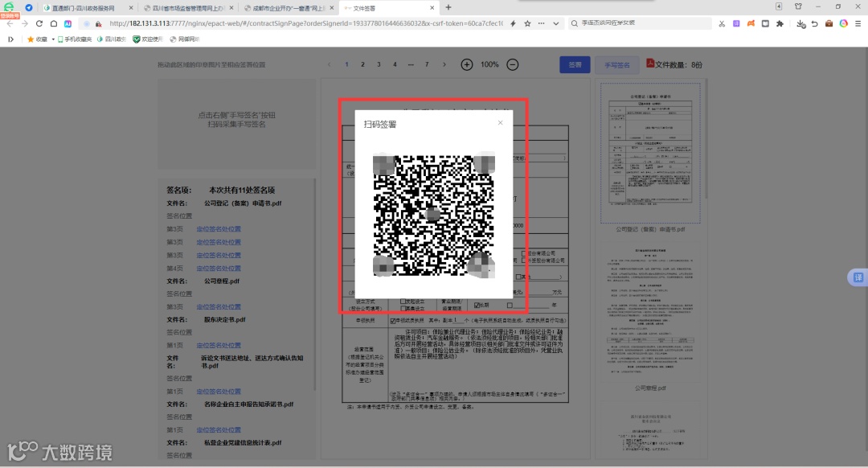Locate signature position for 公司章程.pdf page 3
The width and height of the screenshot is (868, 468).
click(x=219, y=307)
